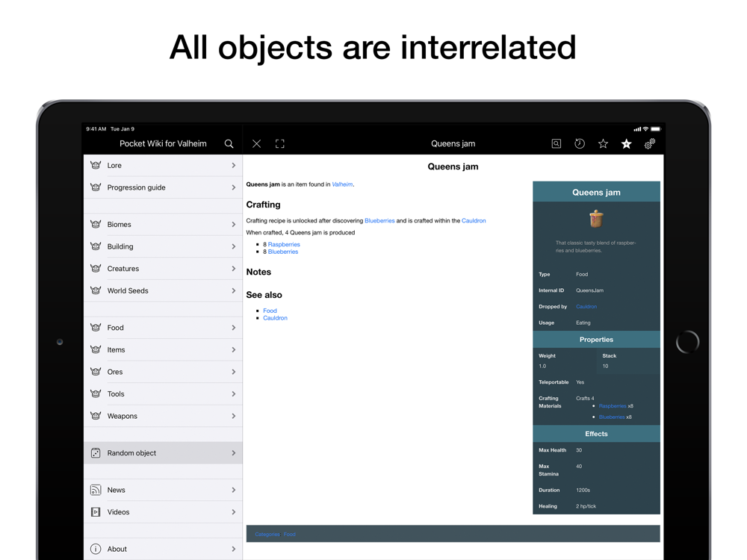Click the 'Pocket Wiki for Valheim' title
This screenshot has width=747, height=560.
(163, 144)
